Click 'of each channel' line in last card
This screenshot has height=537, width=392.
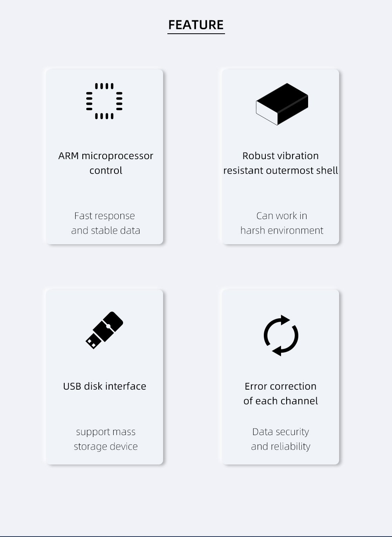(x=281, y=401)
